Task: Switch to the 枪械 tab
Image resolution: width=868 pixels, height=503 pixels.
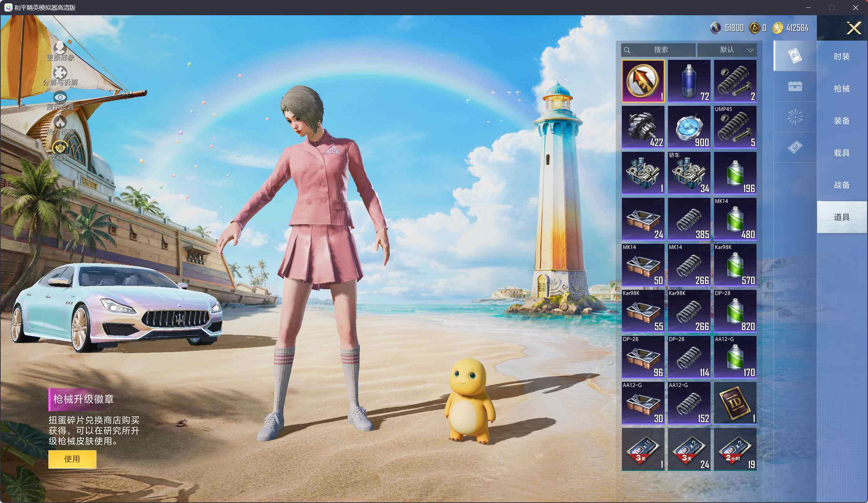Action: tap(842, 89)
